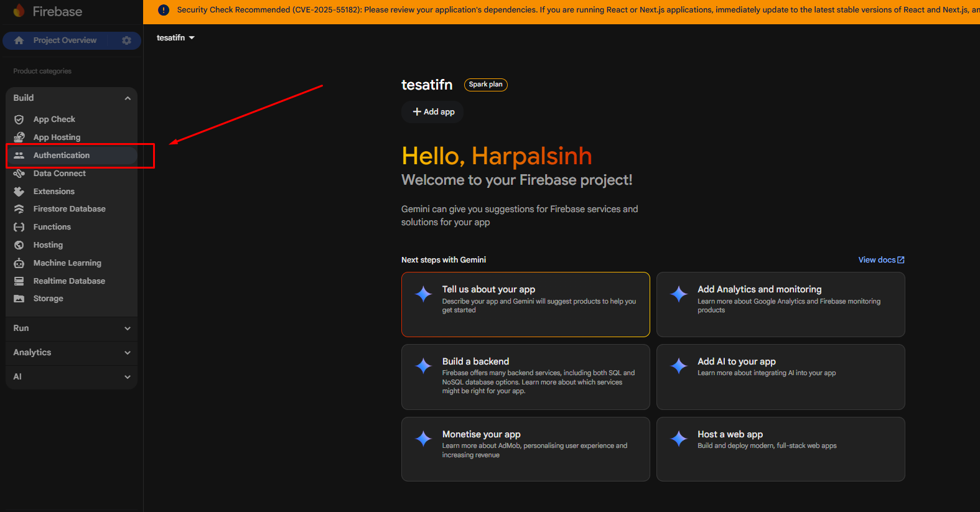Click the Security Check Recommended banner text
The image size is (980, 512).
pyautogui.click(x=578, y=10)
